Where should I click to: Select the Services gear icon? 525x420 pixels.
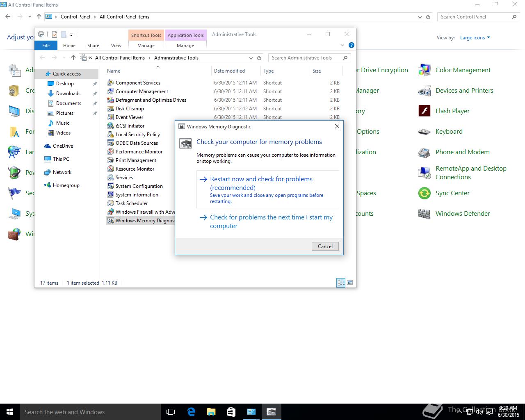[x=110, y=177]
